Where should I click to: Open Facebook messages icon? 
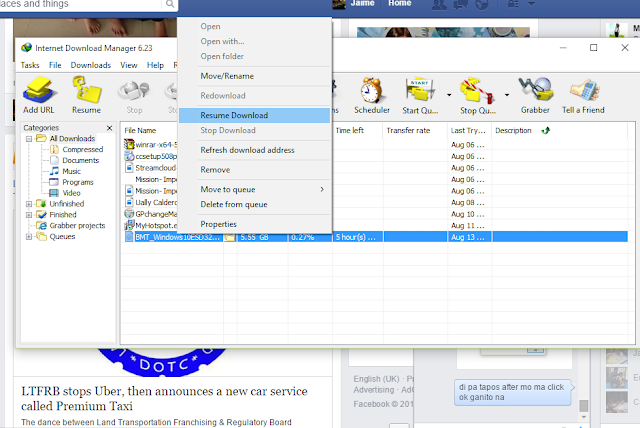(461, 4)
